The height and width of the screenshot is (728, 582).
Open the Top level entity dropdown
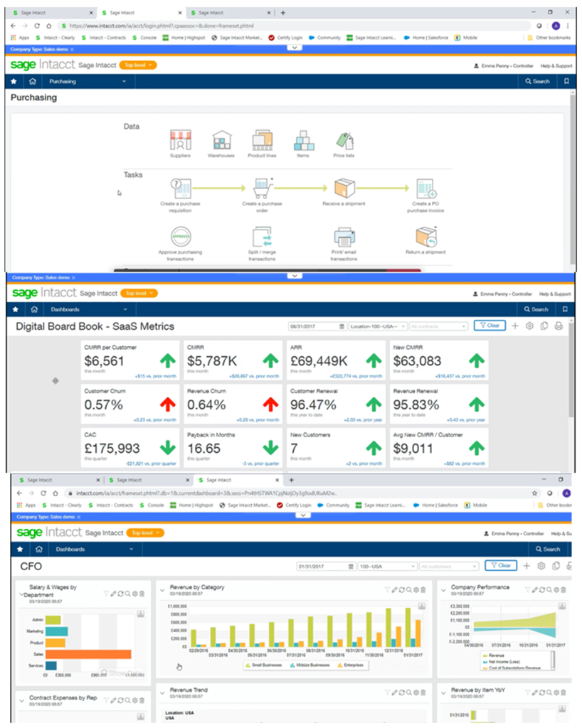coord(138,65)
